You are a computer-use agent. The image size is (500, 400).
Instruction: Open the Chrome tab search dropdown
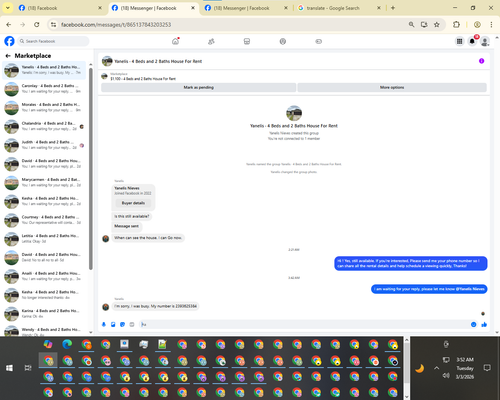pos(7,8)
